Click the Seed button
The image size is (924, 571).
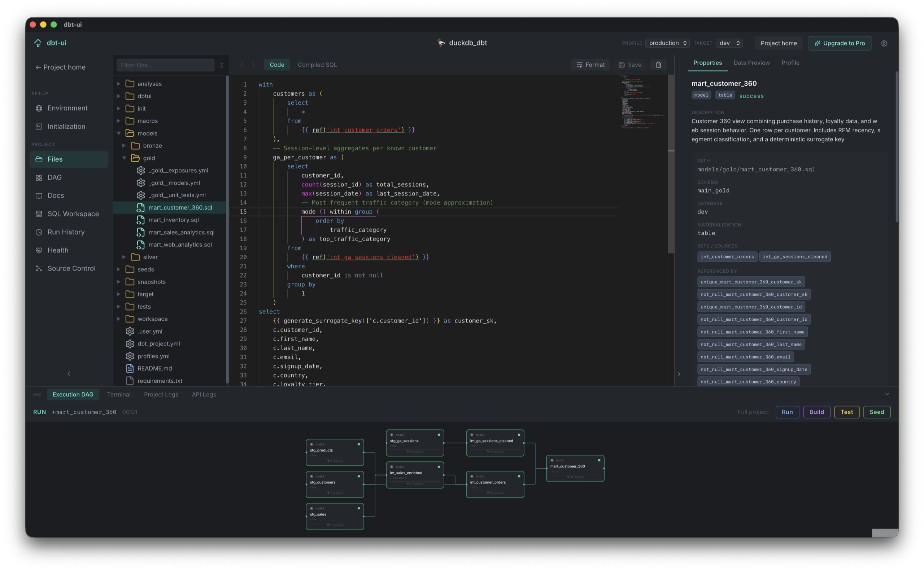pos(877,412)
